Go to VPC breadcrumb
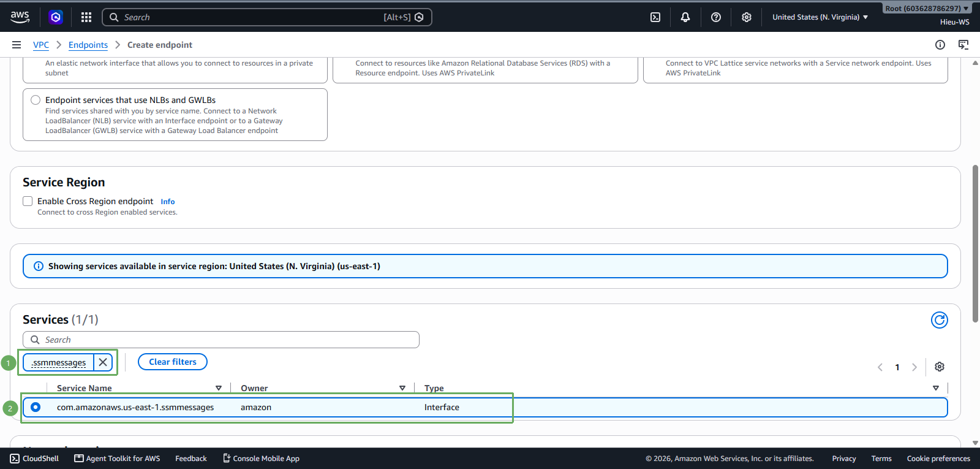The height and width of the screenshot is (469, 980). click(41, 45)
